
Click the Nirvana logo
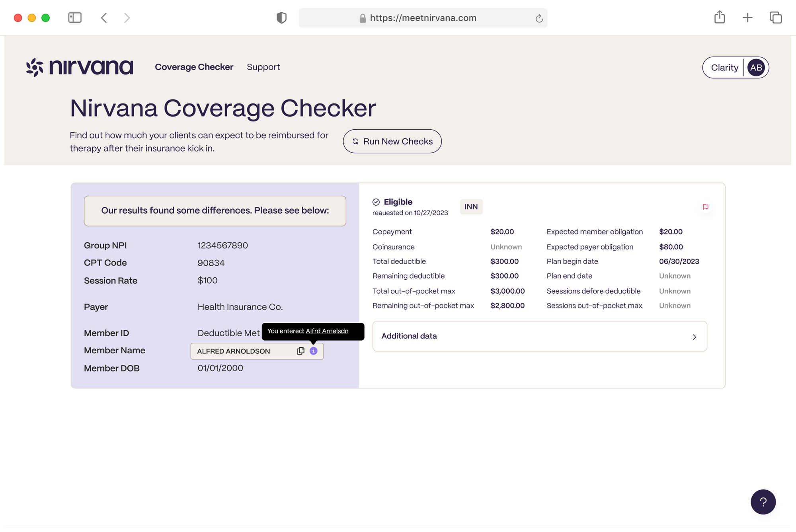click(80, 67)
